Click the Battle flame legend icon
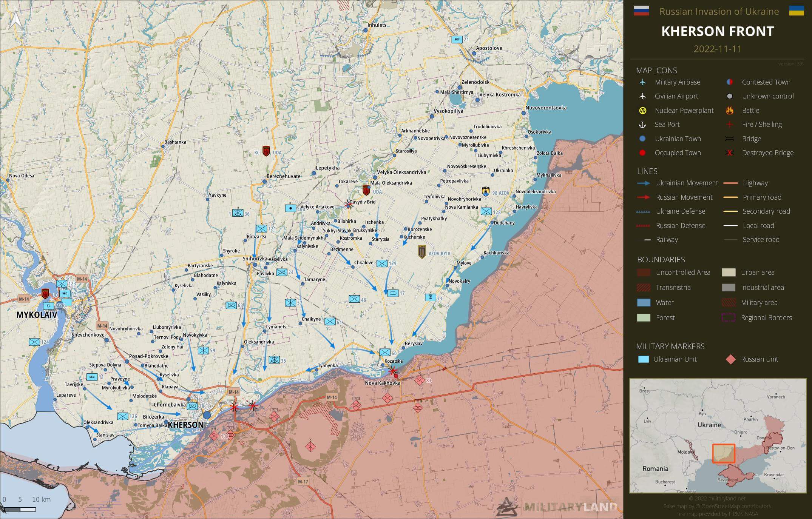812x519 pixels. coord(730,111)
